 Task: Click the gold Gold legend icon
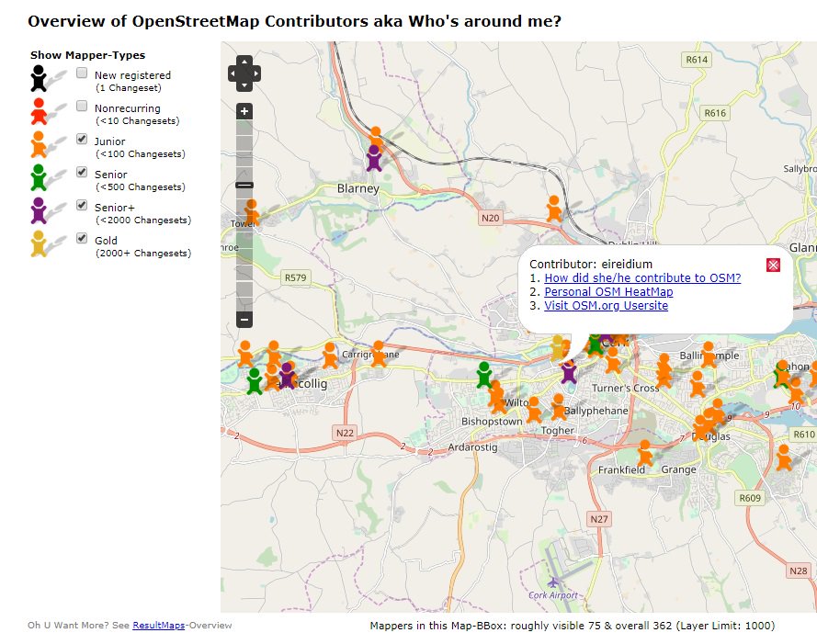tap(39, 243)
